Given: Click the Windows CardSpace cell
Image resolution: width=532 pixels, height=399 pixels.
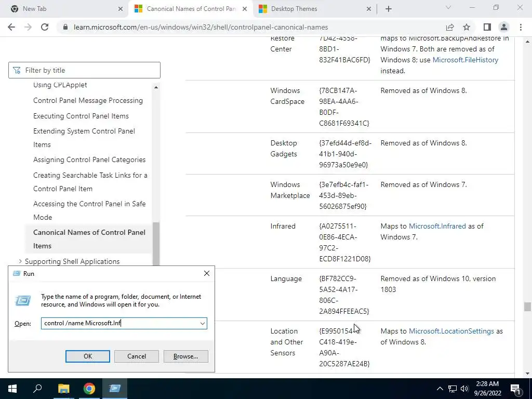Looking at the screenshot, I should click(287, 96).
